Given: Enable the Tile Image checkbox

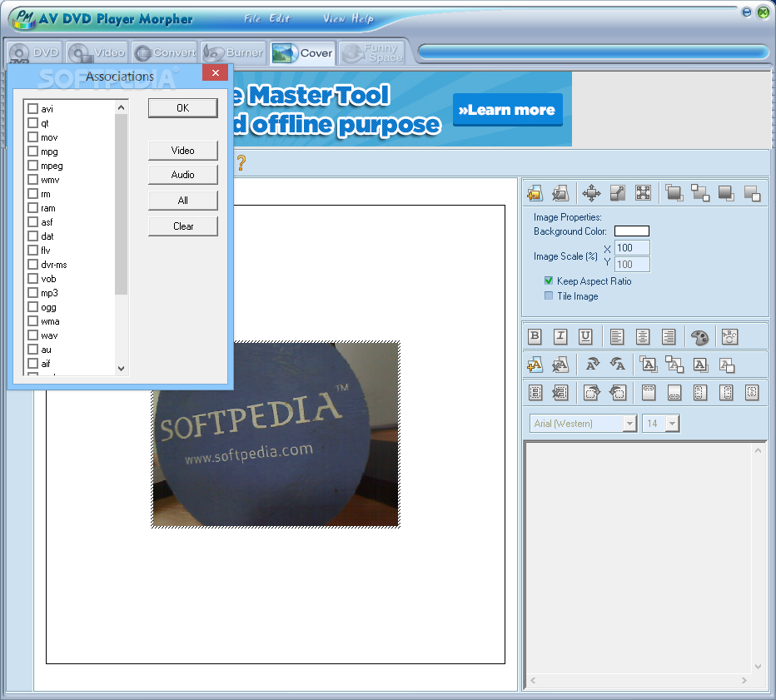Looking at the screenshot, I should [549, 295].
